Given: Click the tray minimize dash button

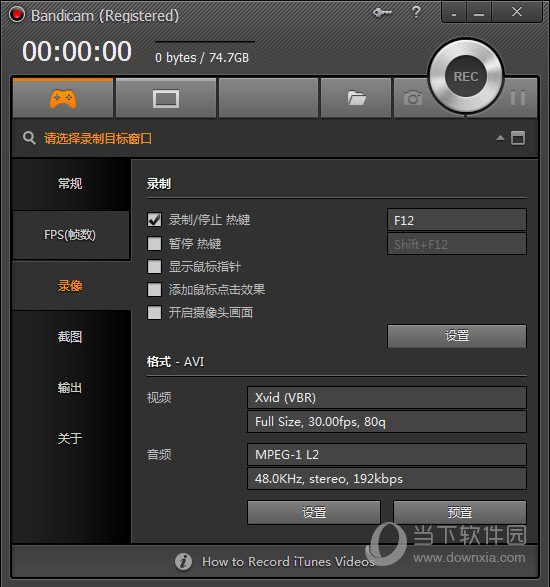Looking at the screenshot, I should point(454,12).
